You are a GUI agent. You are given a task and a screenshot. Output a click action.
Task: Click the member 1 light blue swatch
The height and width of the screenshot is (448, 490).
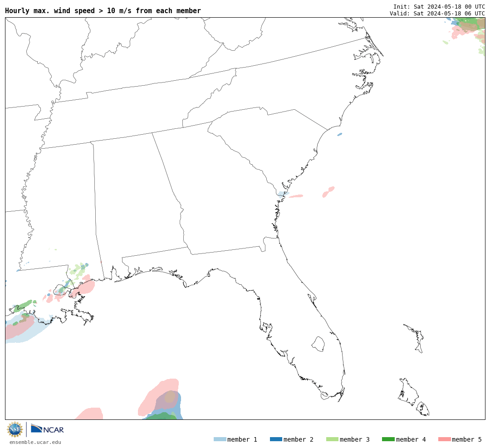click(220, 439)
